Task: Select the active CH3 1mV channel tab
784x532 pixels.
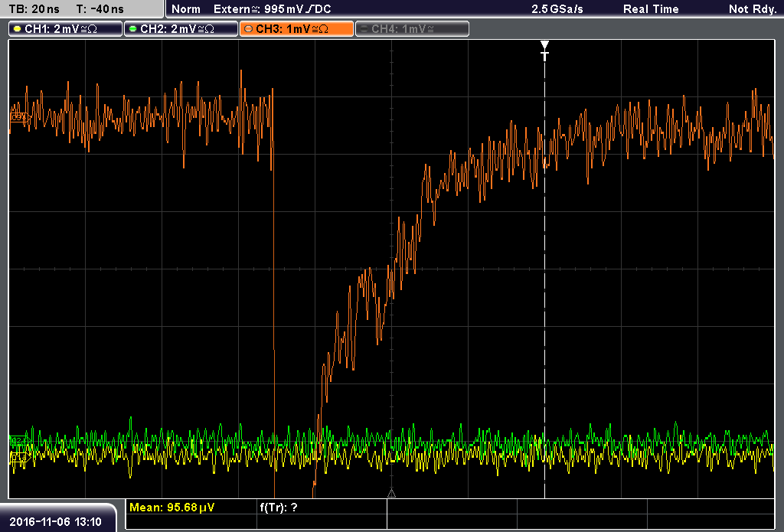Action: pyautogui.click(x=296, y=29)
